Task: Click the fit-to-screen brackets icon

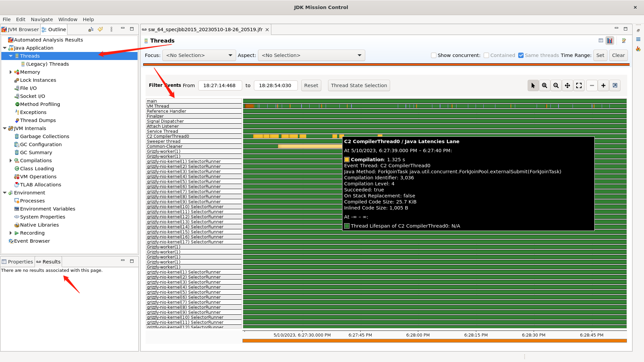Action: [x=579, y=85]
